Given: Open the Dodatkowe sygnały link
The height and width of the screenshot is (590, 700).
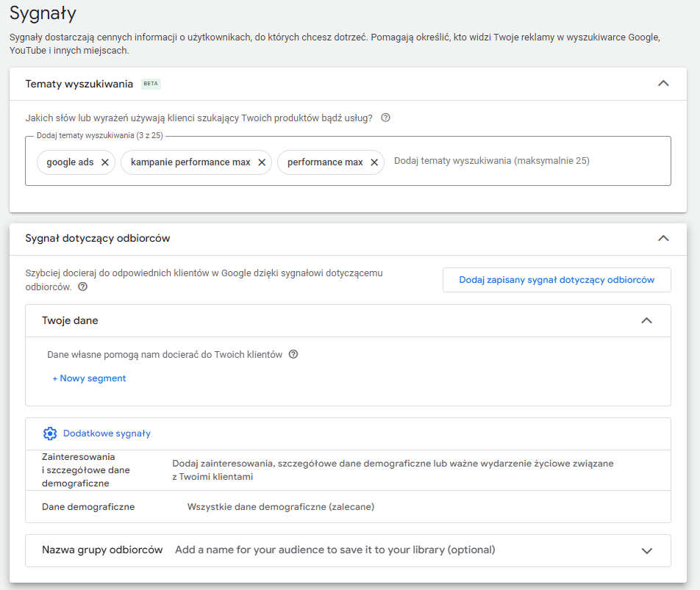Looking at the screenshot, I should 107,433.
